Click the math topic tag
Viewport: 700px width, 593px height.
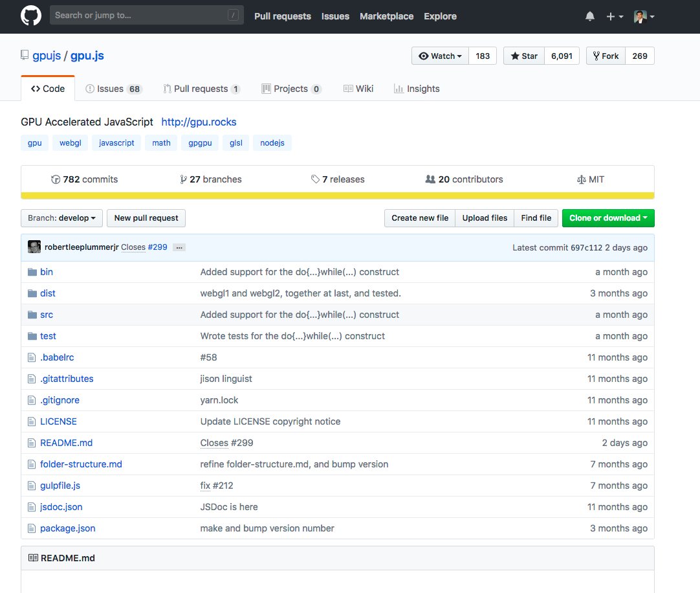161,143
